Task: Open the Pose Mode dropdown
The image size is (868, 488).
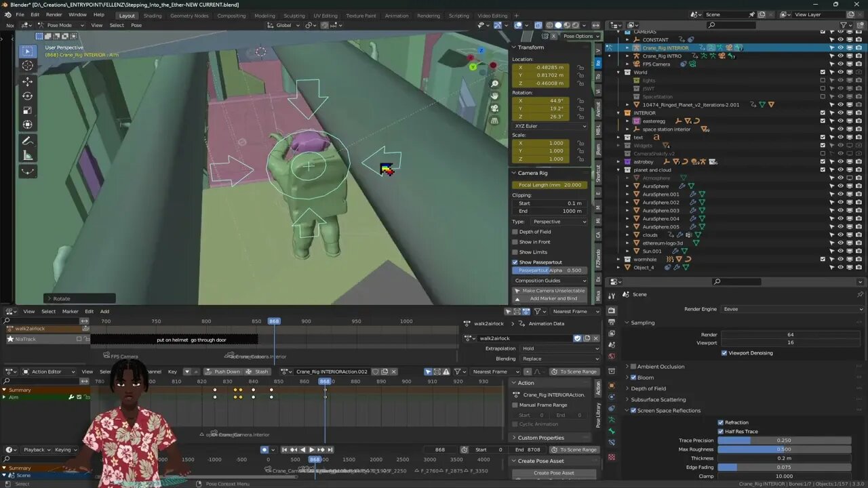Action: pyautogui.click(x=60, y=25)
